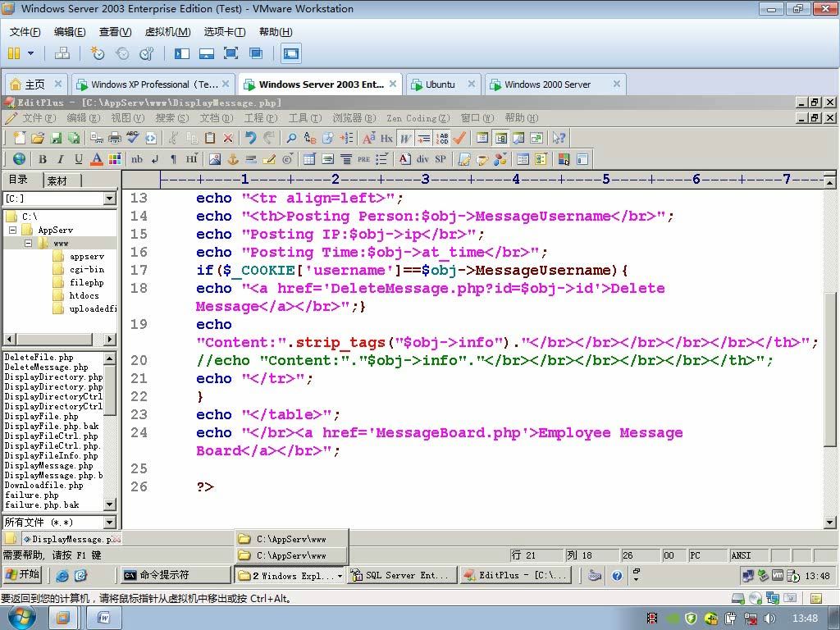Click the Replace A-to-B icon
The image size is (840, 630).
pos(309,138)
